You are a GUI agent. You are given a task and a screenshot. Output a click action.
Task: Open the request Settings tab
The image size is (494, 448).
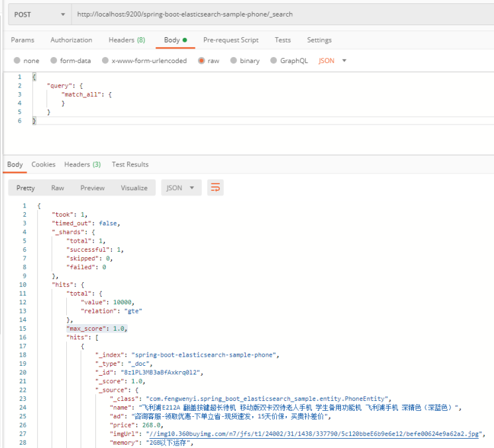tap(319, 40)
